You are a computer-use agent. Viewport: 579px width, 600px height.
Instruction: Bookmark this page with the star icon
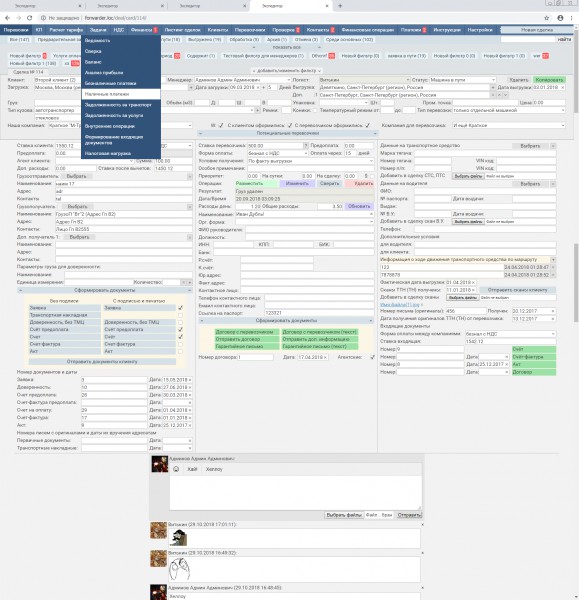pos(546,18)
